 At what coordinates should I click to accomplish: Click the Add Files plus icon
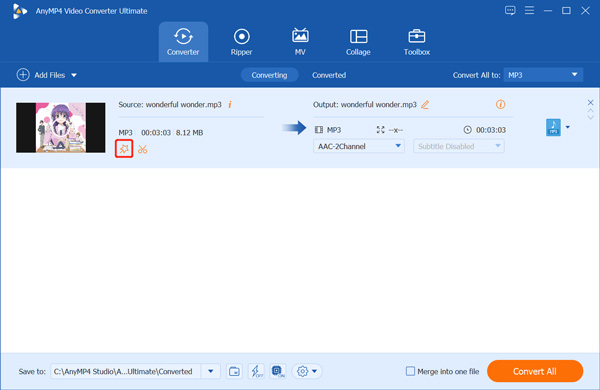[x=23, y=75]
